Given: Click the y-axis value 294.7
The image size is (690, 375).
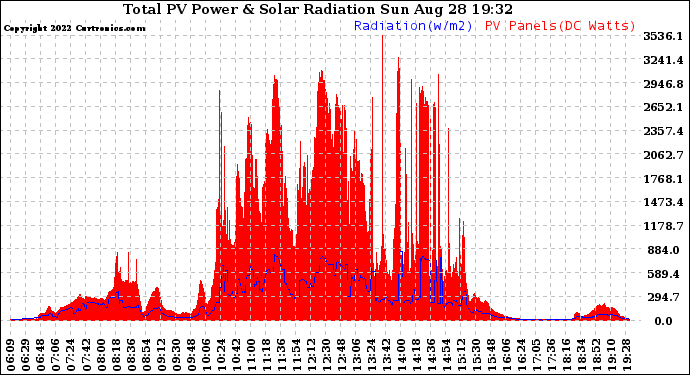Looking at the screenshot, I should (x=663, y=298).
